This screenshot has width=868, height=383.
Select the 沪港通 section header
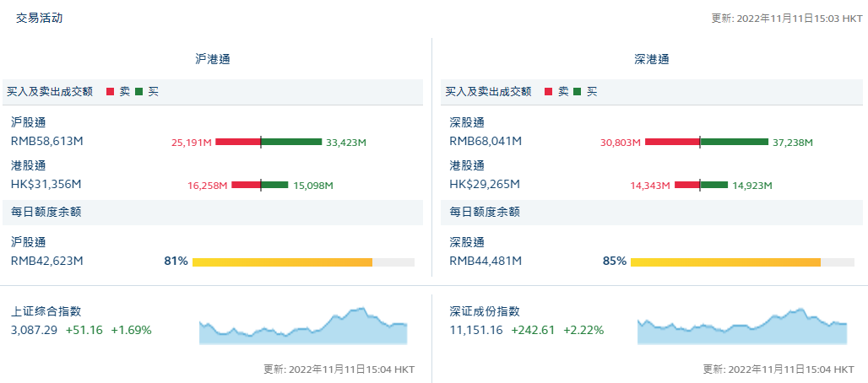tap(213, 59)
